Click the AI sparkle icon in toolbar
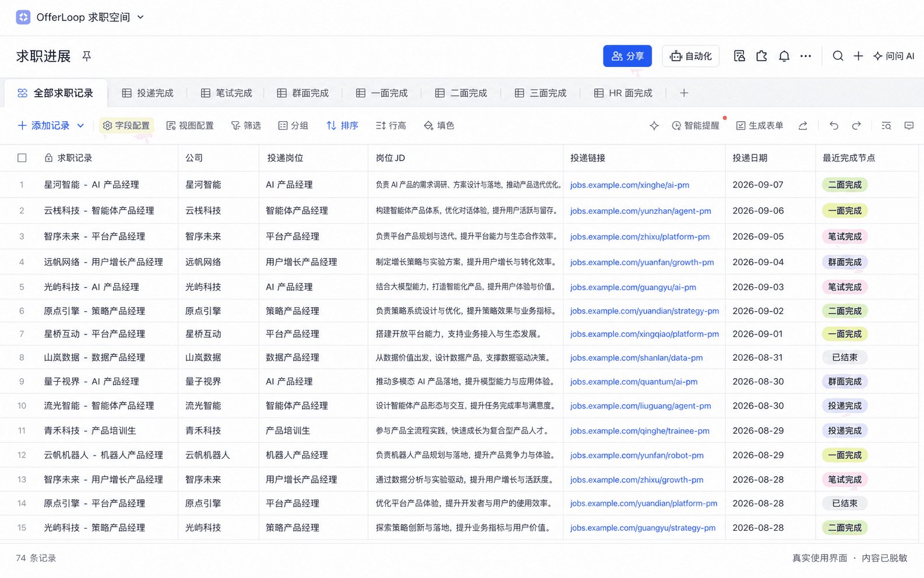Viewport: 924px width, 578px height. 654,125
